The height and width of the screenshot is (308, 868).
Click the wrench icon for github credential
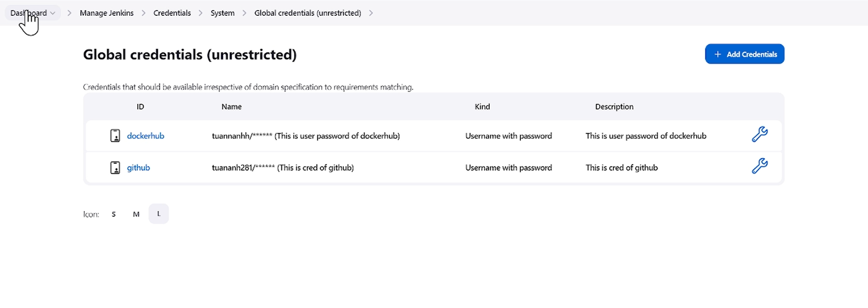[x=759, y=166]
